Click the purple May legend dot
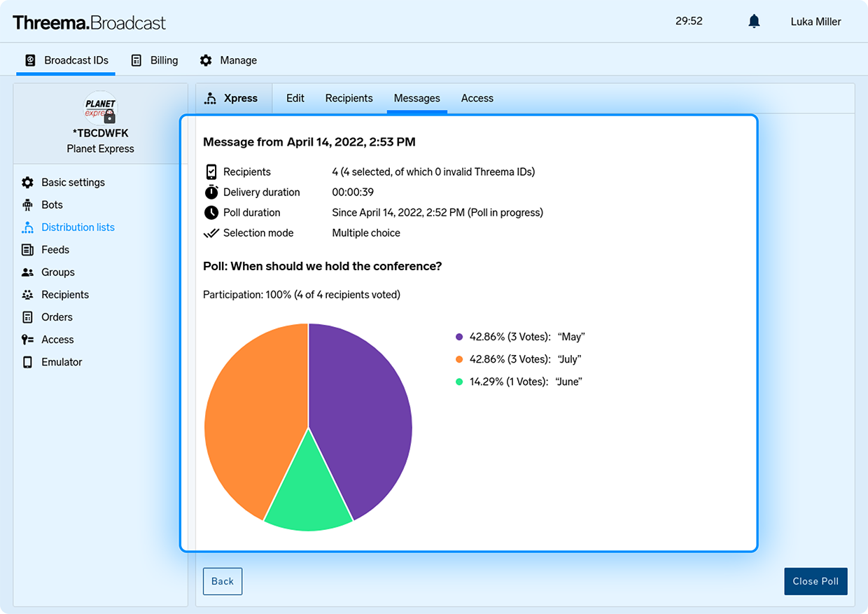The height and width of the screenshot is (614, 868). pyautogui.click(x=459, y=337)
